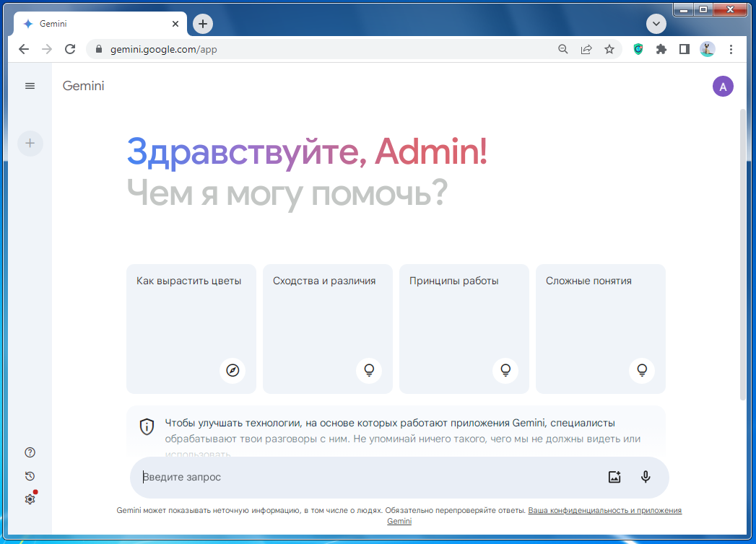
Task: Click the Gemini может показывать неточную информацию disclaimer
Action: point(321,510)
